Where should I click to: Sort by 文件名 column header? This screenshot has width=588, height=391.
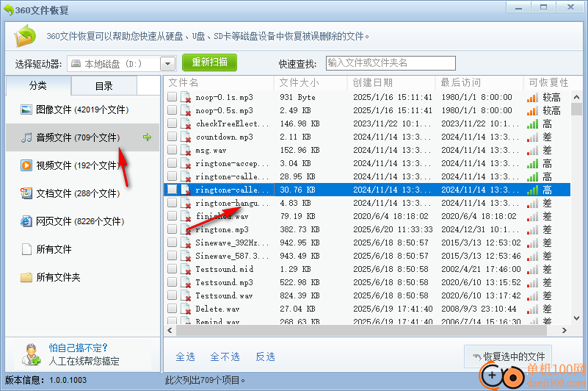(219, 82)
